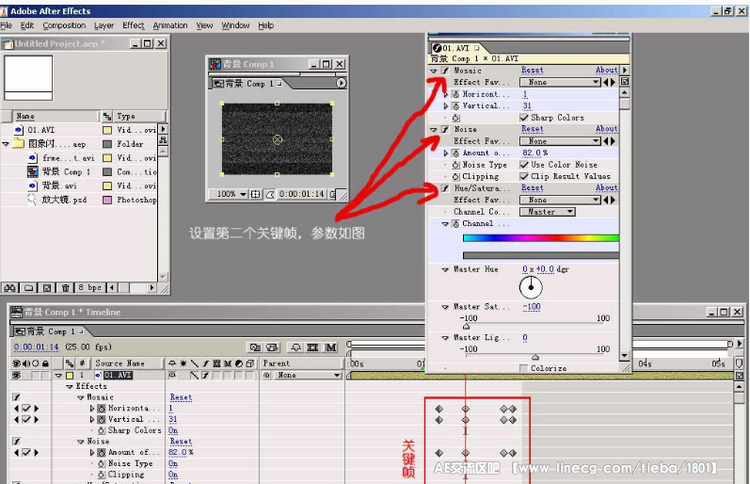Screen dimensions: 750x484
Task: Open the Effect menu
Action: click(133, 25)
